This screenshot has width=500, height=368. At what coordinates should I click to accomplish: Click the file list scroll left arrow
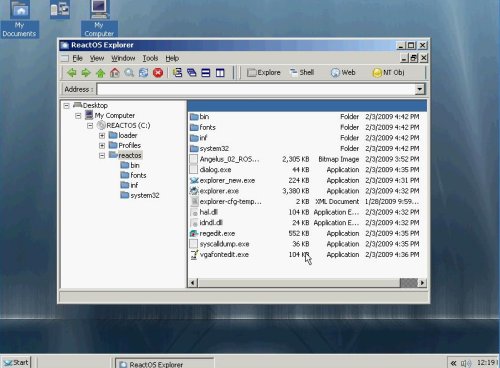coord(193,283)
